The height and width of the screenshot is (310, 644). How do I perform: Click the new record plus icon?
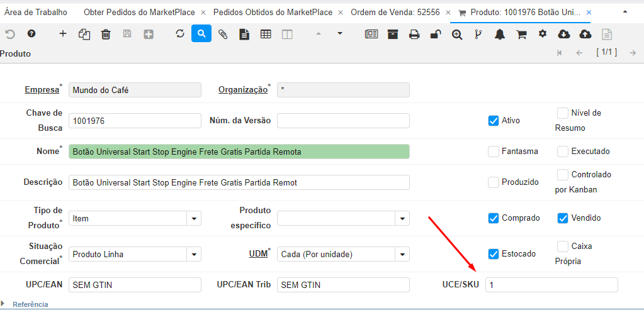click(x=63, y=34)
